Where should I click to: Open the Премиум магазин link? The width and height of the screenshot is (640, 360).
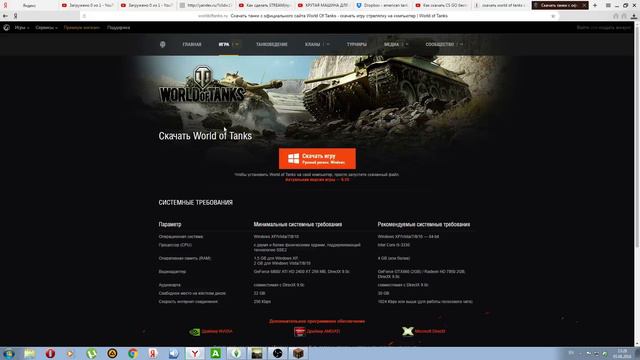click(82, 28)
